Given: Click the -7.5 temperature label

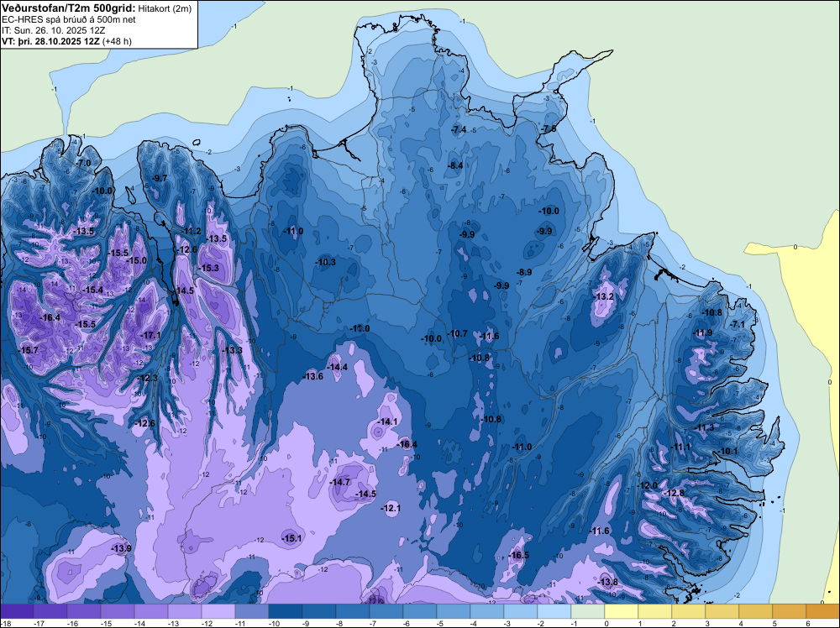Looking at the screenshot, I should (549, 129).
